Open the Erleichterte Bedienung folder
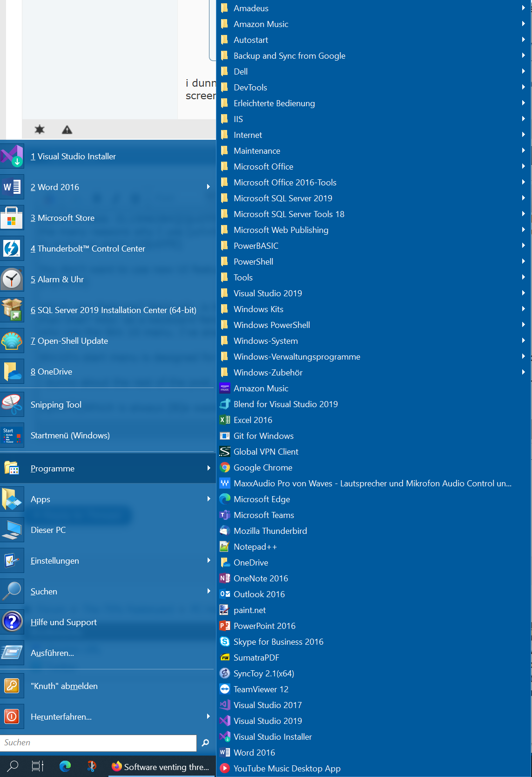Viewport: 532px width, 777px height. click(373, 103)
